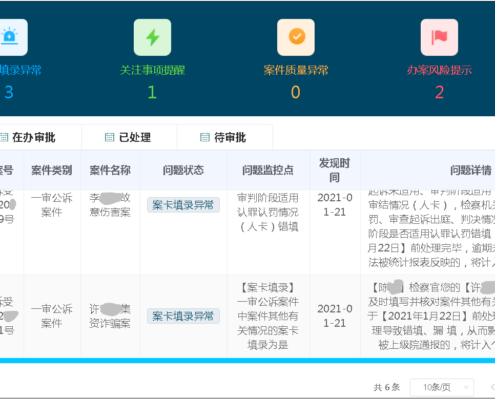
Task: Click the blue alarm icon for 填录异常
Action: click(x=9, y=37)
